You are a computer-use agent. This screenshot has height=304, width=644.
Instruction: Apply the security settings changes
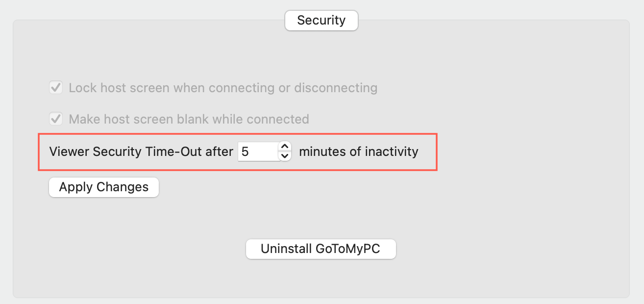coord(103,187)
